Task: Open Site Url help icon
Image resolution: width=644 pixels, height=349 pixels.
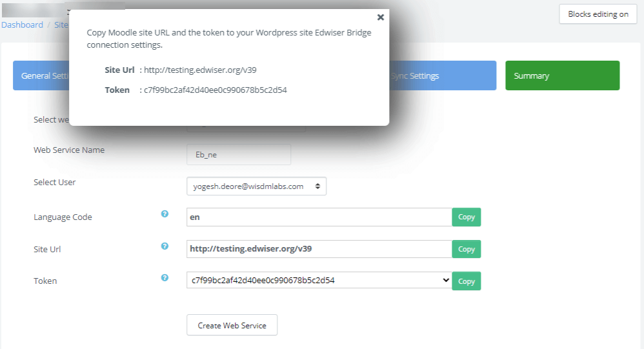Action: [165, 246]
